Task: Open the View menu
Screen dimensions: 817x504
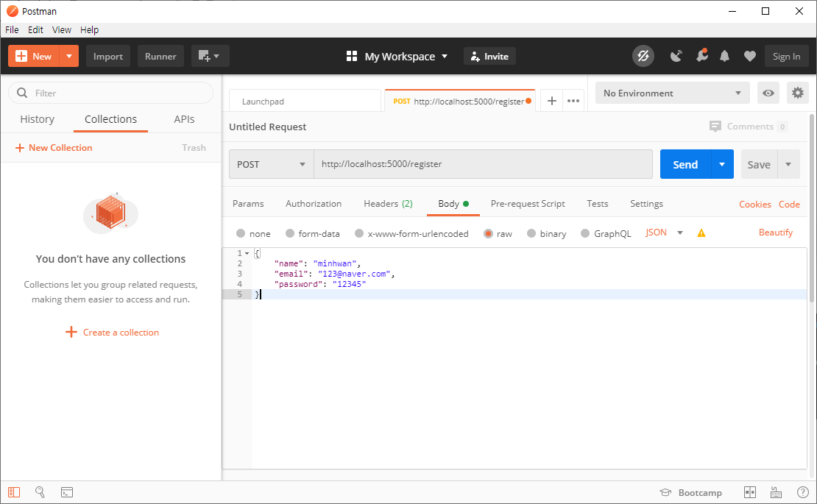Action: 62,29
